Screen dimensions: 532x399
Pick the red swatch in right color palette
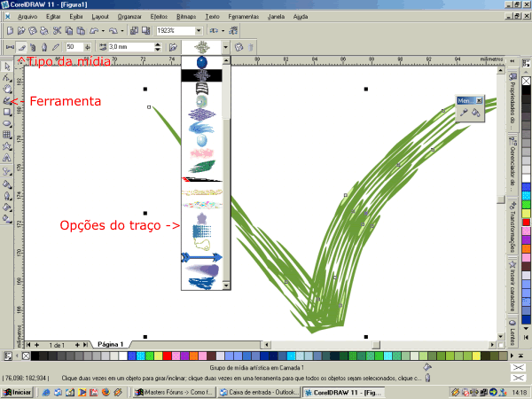pyautogui.click(x=526, y=211)
